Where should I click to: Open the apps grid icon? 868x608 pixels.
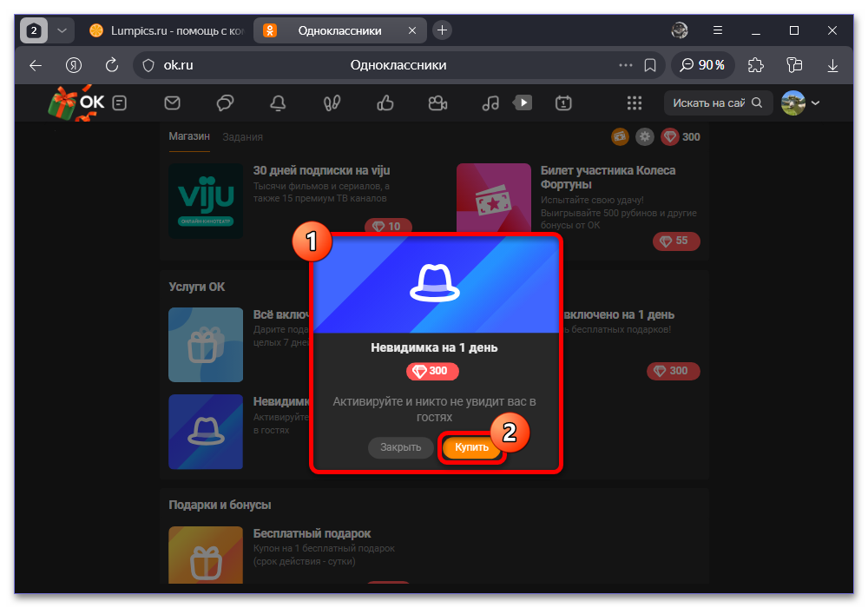click(x=635, y=103)
